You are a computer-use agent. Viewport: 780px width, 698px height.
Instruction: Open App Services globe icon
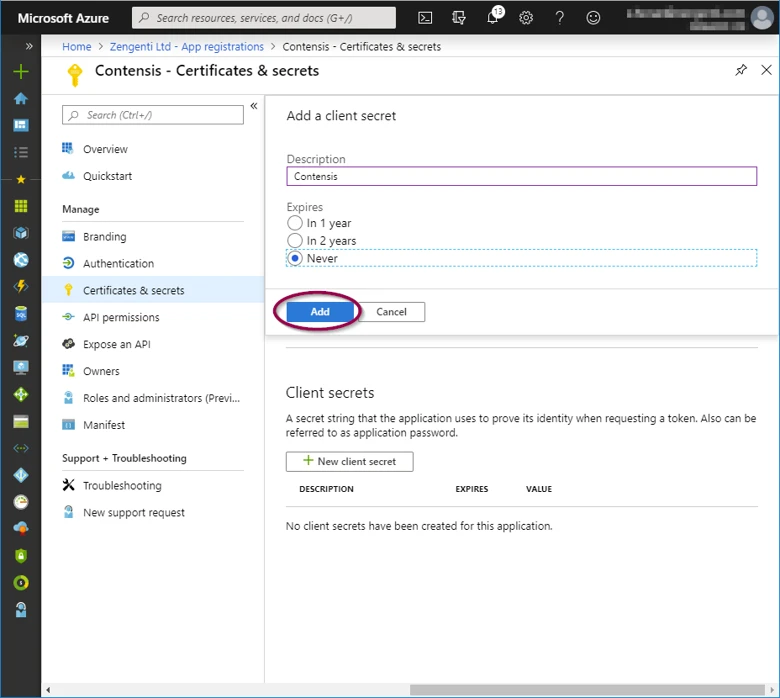[x=21, y=260]
